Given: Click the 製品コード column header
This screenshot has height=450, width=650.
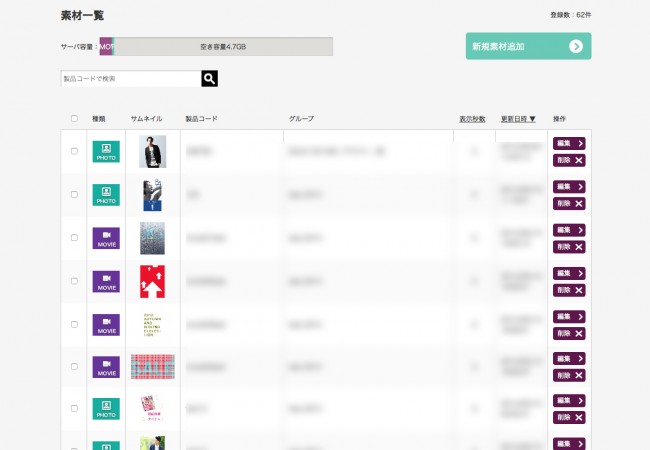Looking at the screenshot, I should 201,119.
